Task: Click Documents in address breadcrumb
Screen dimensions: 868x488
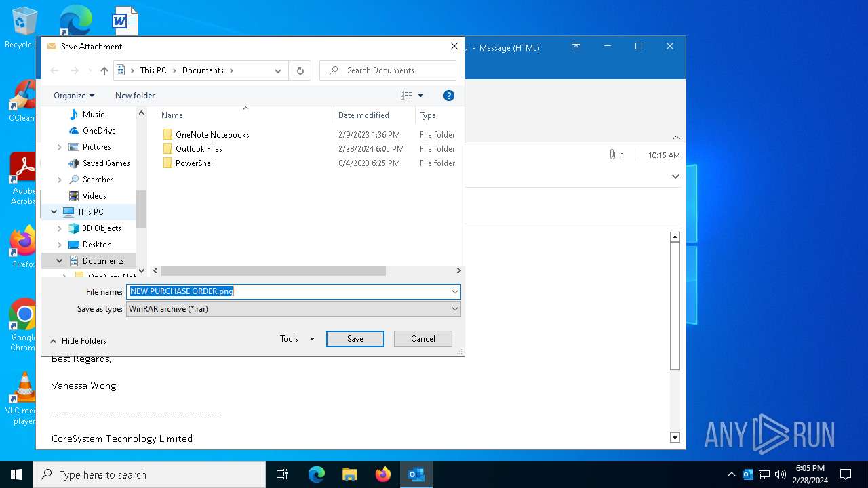Action: pyautogui.click(x=203, y=70)
